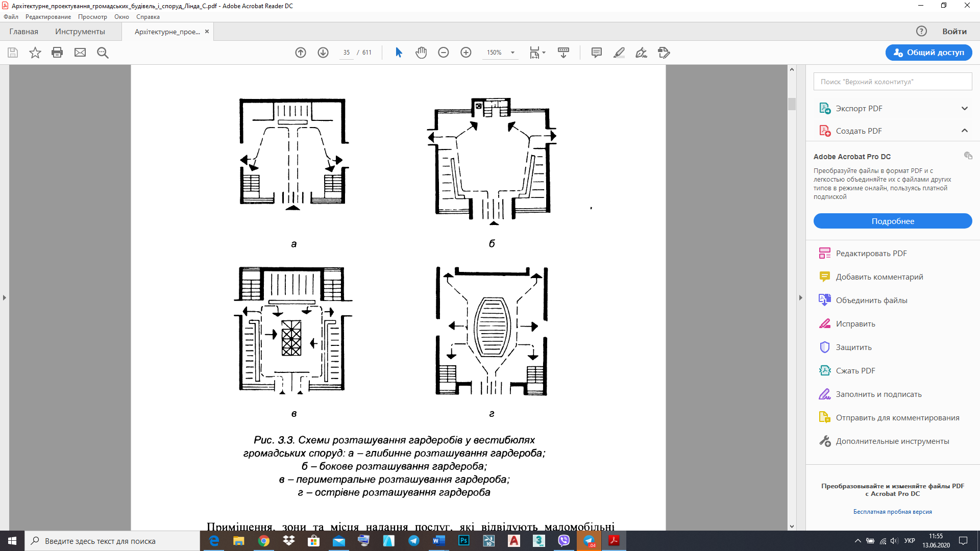Expand the left navigation pane arrow
This screenshot has height=551, width=980.
click(x=5, y=297)
